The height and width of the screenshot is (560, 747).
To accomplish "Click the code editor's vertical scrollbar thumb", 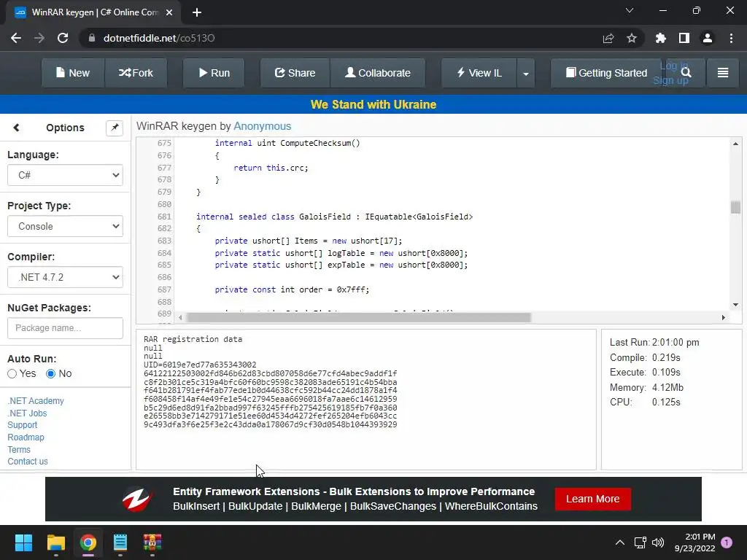I will click(x=735, y=207).
